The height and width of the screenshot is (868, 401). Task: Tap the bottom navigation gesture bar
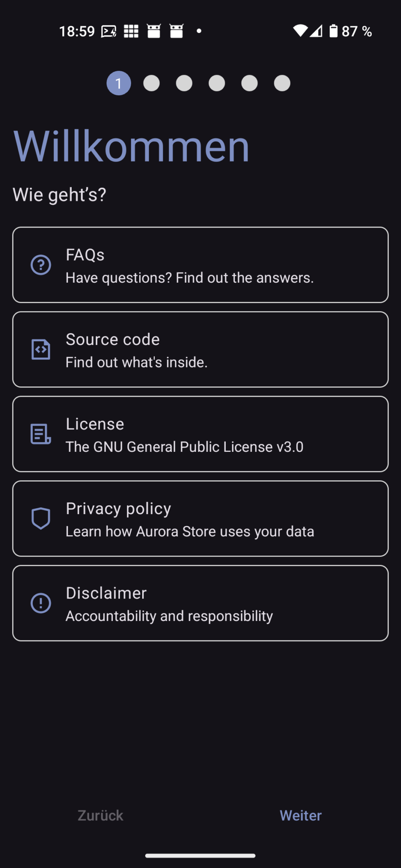[x=200, y=856]
